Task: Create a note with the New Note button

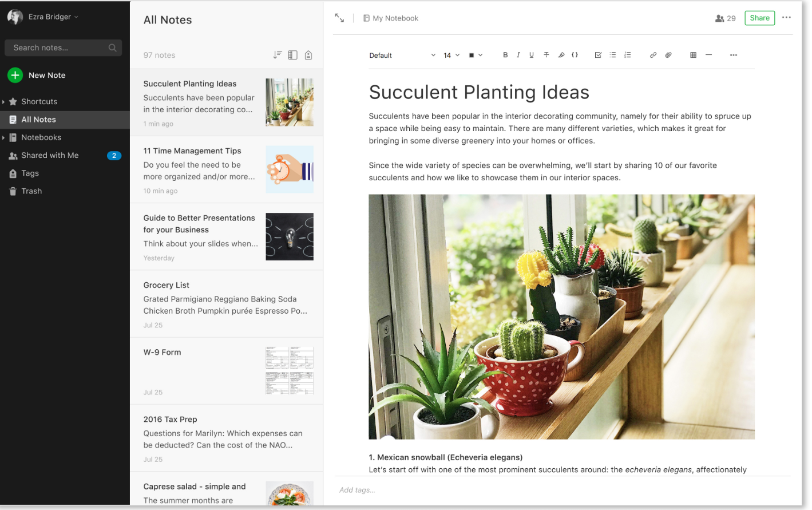Action: pyautogui.click(x=37, y=75)
